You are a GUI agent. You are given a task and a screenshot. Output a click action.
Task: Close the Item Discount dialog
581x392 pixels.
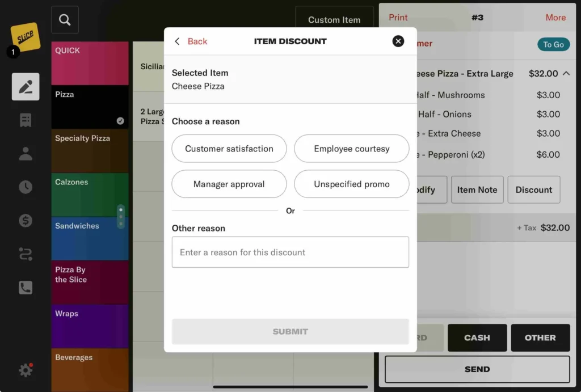[398, 41]
